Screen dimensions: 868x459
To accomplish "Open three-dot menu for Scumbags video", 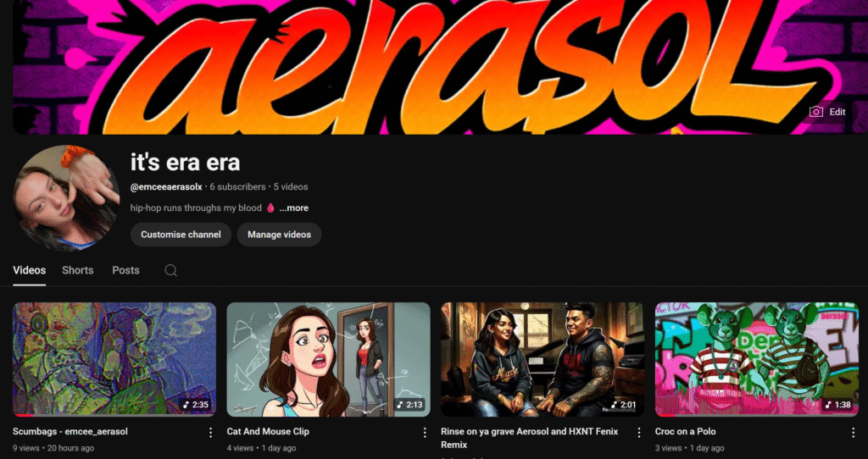I will (211, 433).
